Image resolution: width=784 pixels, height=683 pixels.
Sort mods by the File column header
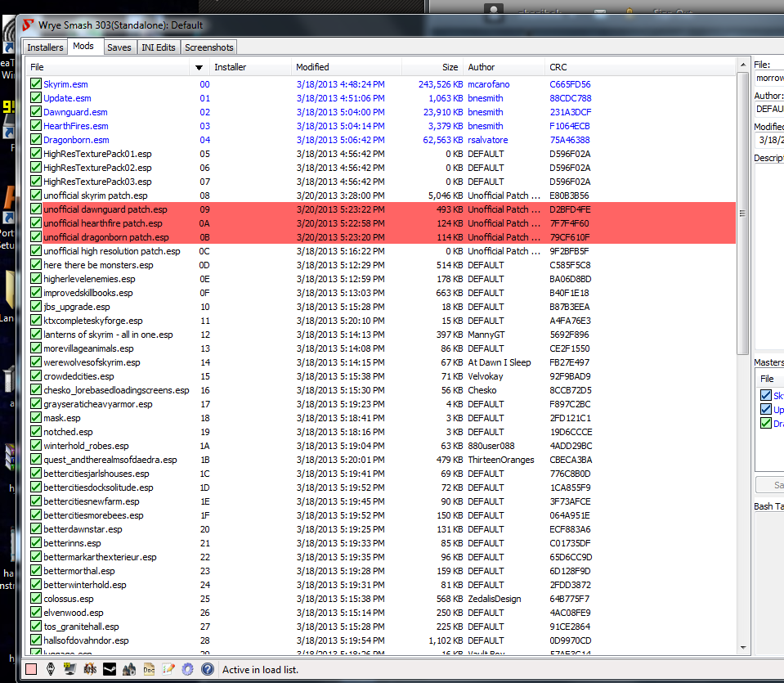point(107,67)
